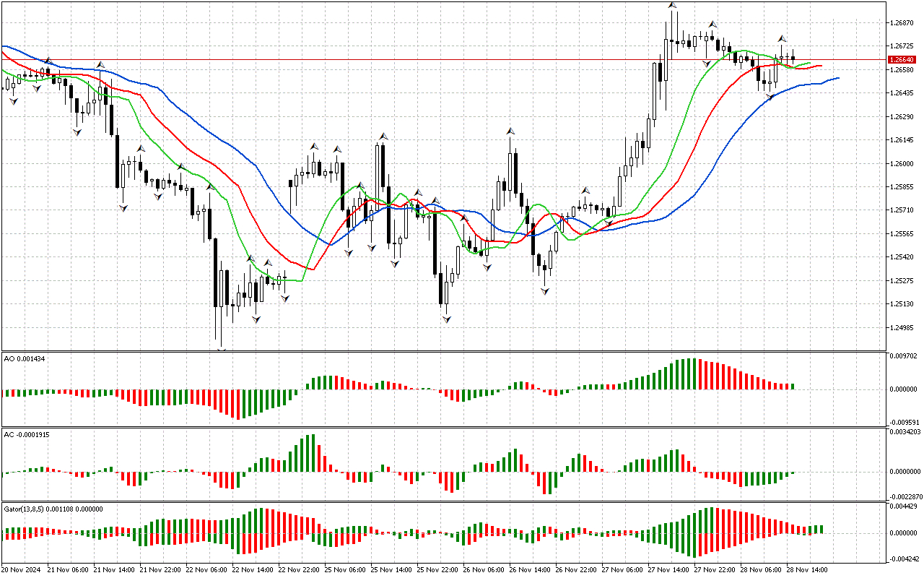
Task: Select the 28 Nov 06:00 time label
Action: (x=761, y=569)
